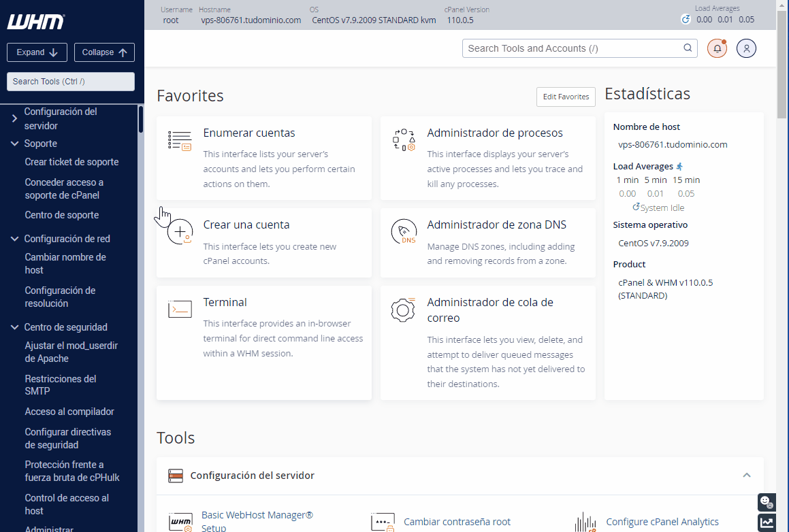
Task: Open Crear ticket de soporte
Action: (71, 162)
